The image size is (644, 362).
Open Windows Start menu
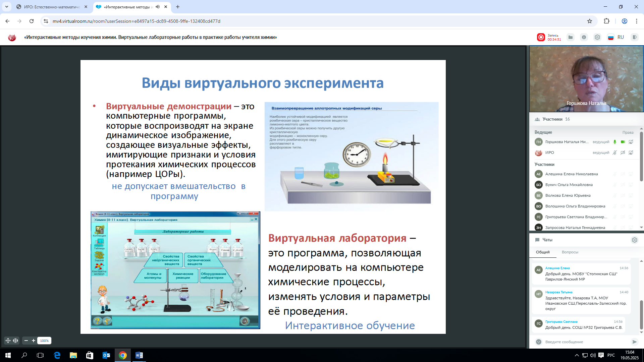click(x=8, y=355)
